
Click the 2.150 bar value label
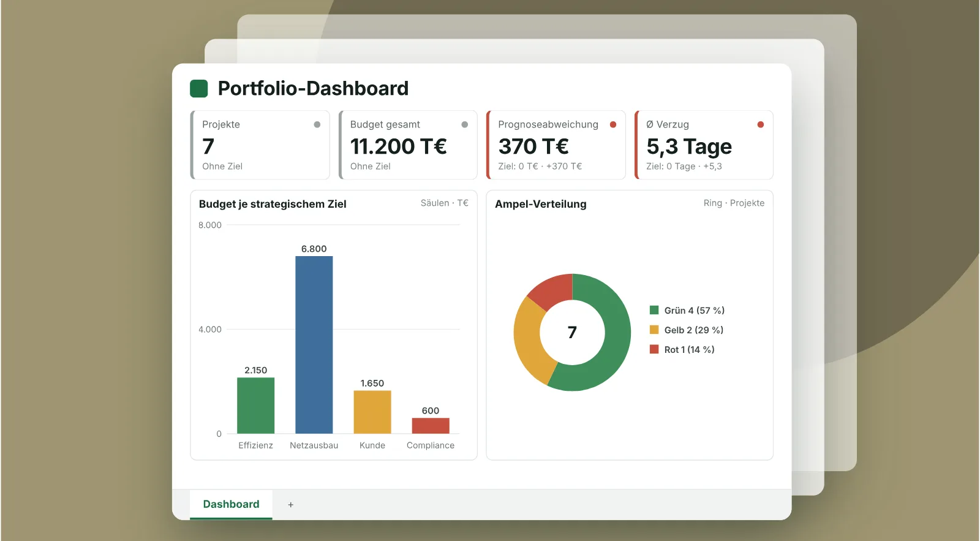point(256,370)
